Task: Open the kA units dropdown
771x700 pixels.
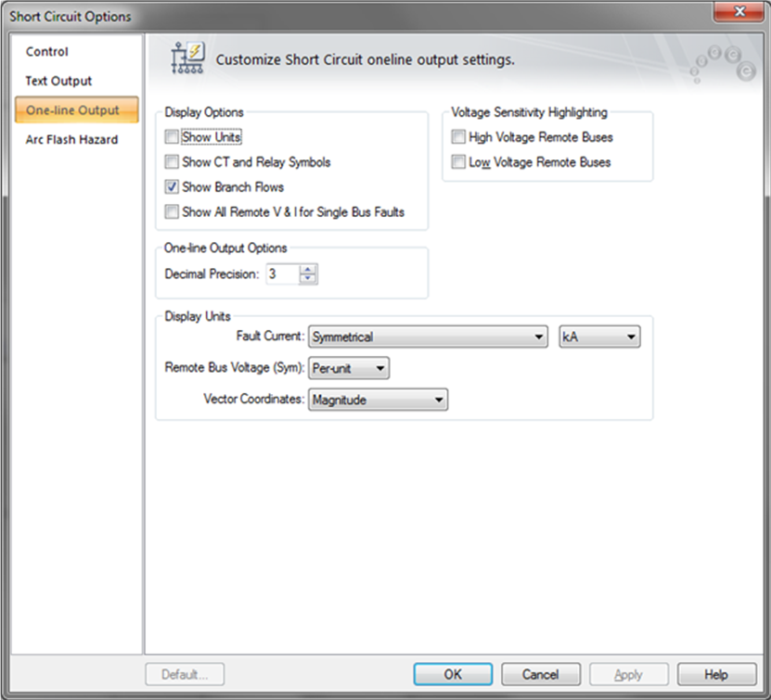Action: pos(599,337)
